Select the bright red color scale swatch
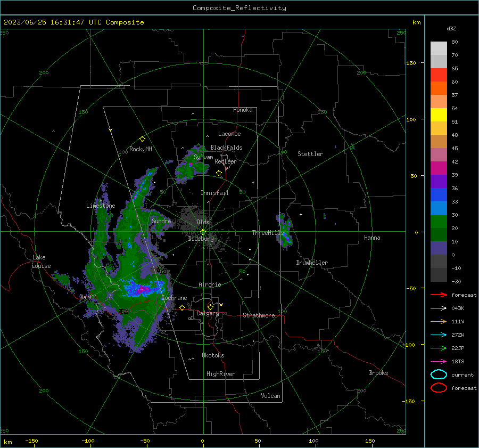This screenshot has width=479, height=448. click(439, 75)
